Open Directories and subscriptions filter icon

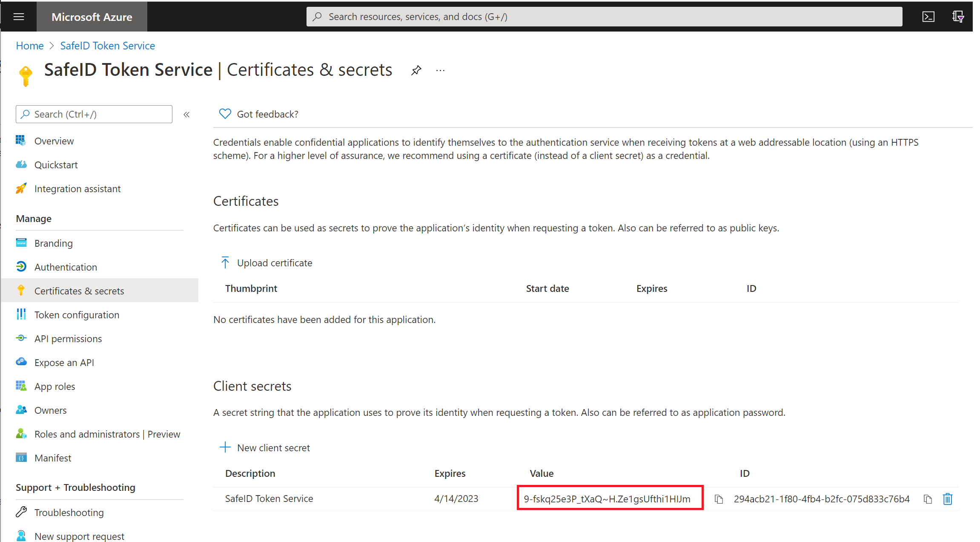958,17
